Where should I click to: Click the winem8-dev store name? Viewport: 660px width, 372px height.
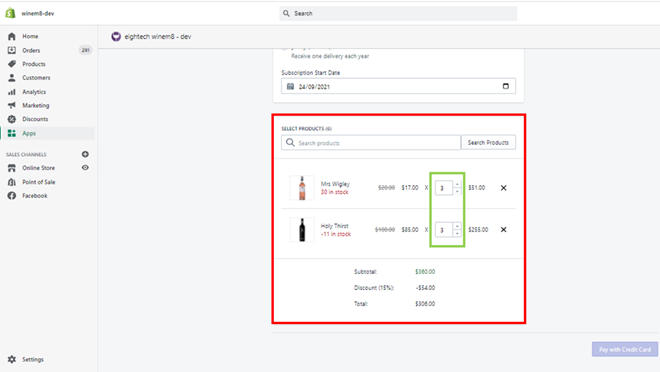click(37, 13)
